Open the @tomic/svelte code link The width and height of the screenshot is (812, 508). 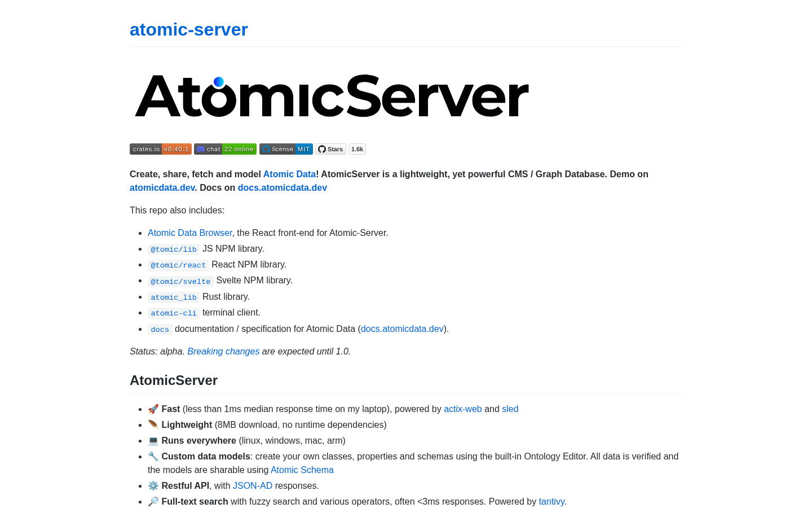pos(180,281)
